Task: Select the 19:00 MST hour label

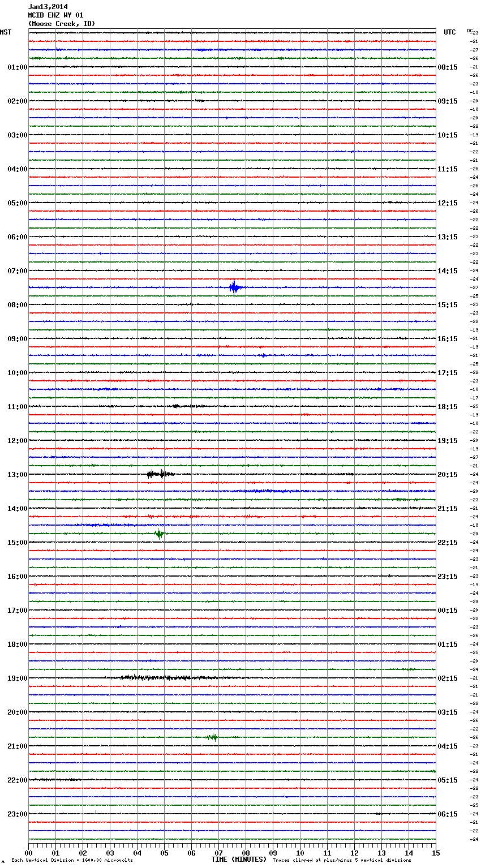Action: 18,678
